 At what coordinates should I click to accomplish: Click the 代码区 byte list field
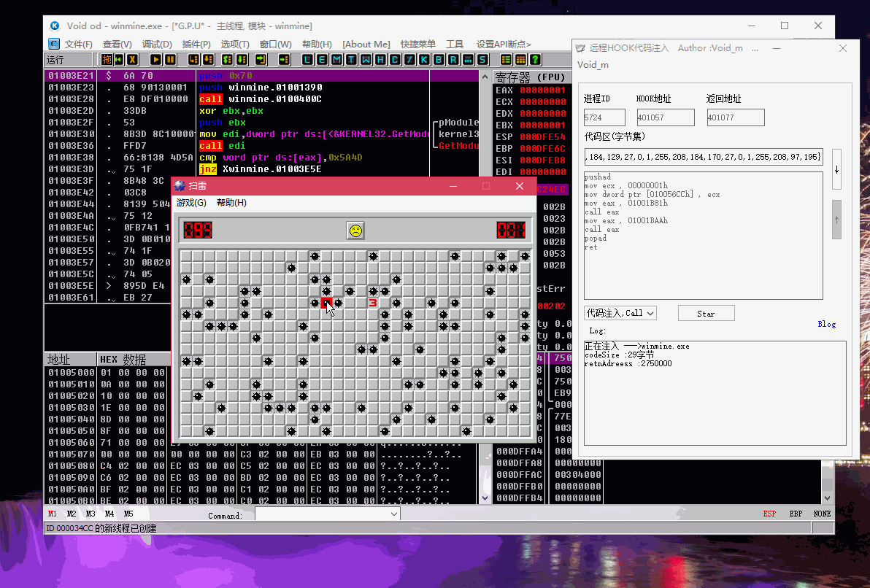pos(703,157)
